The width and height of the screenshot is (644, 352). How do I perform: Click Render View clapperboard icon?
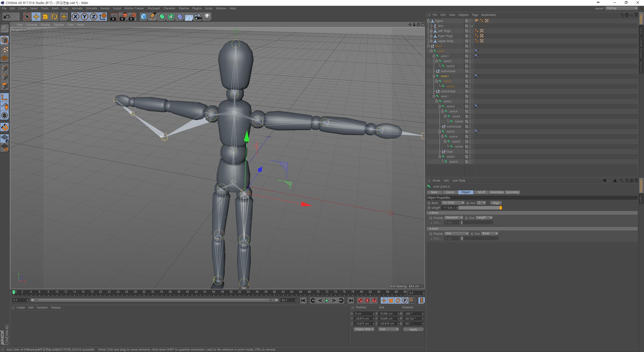point(114,17)
